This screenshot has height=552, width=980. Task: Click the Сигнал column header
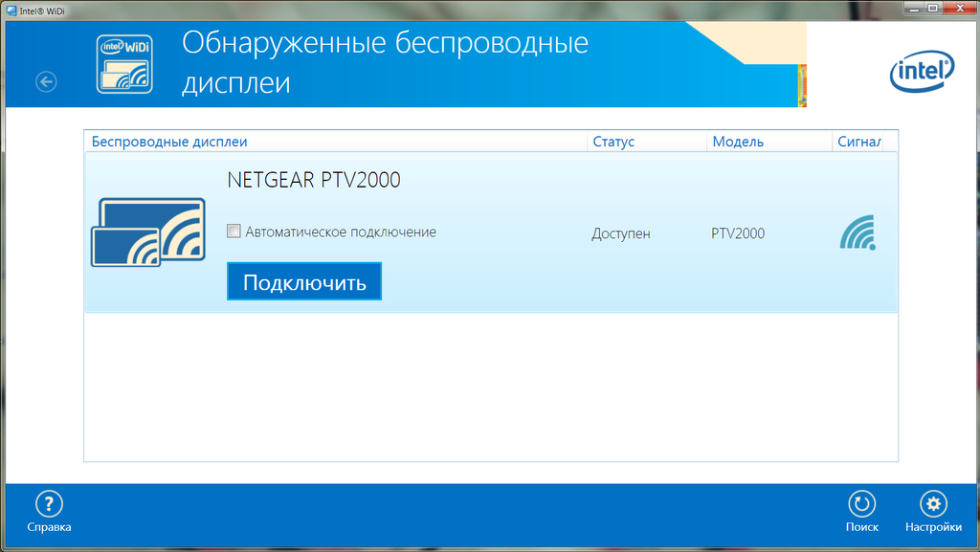click(x=858, y=142)
